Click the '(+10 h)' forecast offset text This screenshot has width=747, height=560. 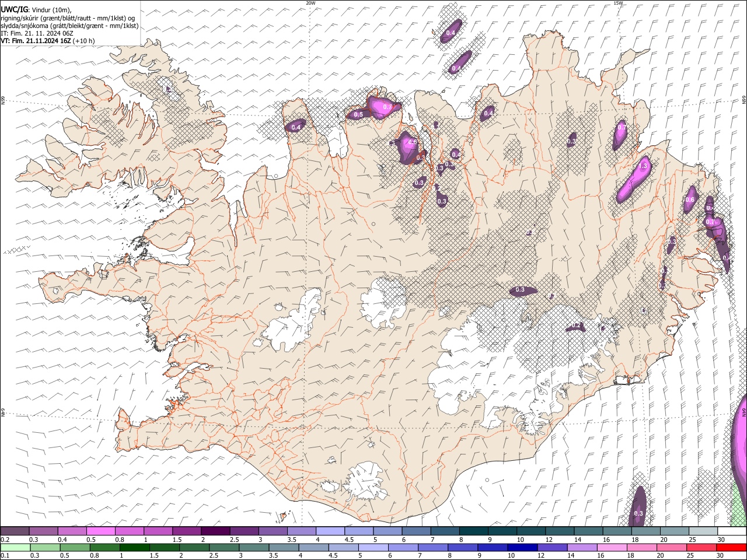pos(84,41)
